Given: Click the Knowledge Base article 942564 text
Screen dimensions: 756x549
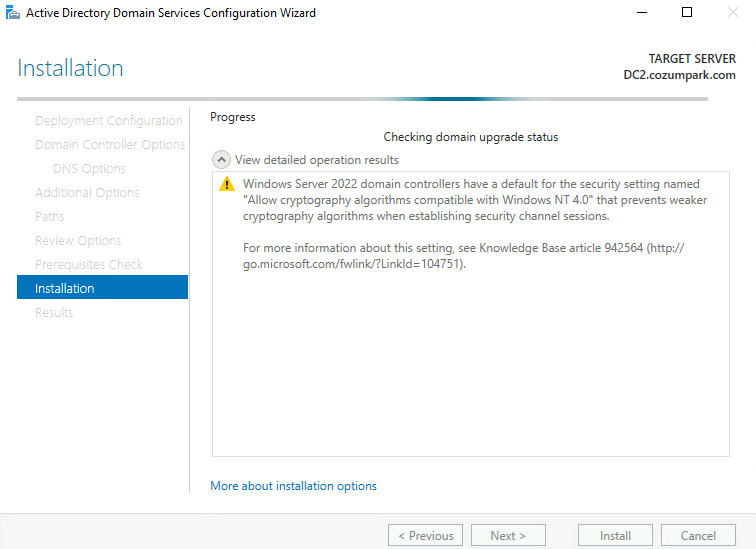Looking at the screenshot, I should [x=561, y=248].
